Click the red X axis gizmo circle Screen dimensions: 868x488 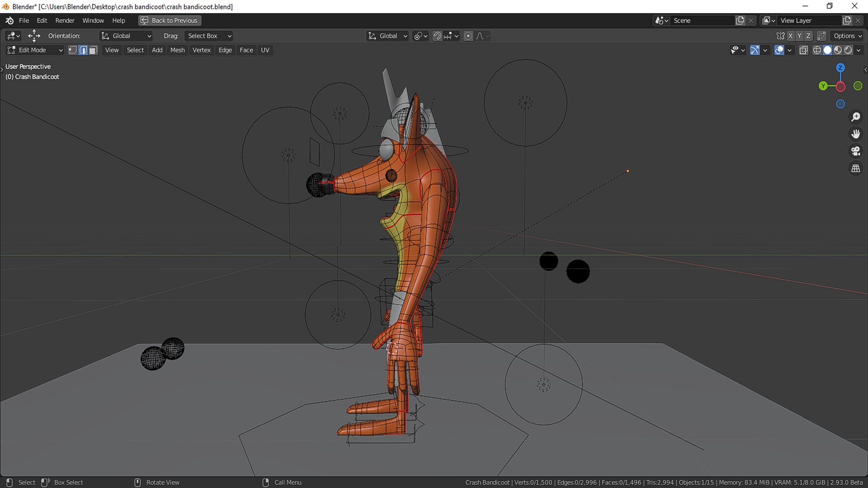click(x=840, y=87)
